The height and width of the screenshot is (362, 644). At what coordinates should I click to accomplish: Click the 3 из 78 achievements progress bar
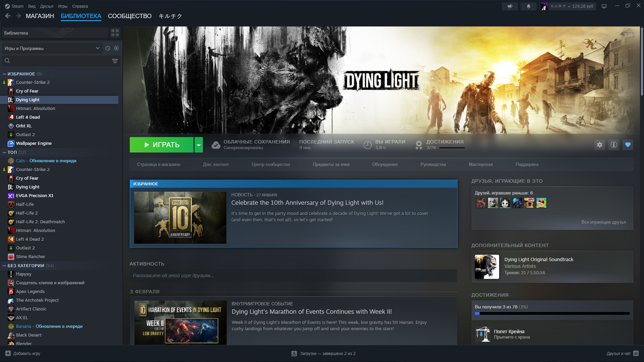pos(552,313)
